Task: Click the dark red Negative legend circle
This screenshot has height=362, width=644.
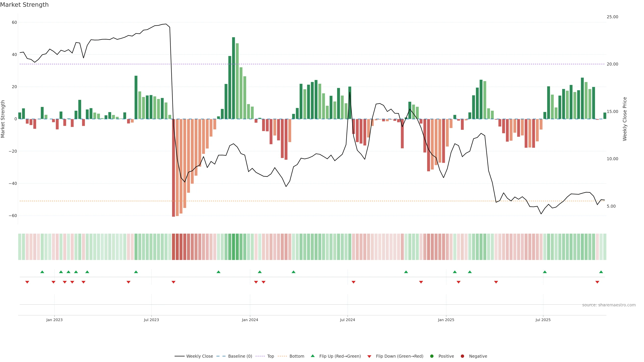Action: click(462, 356)
